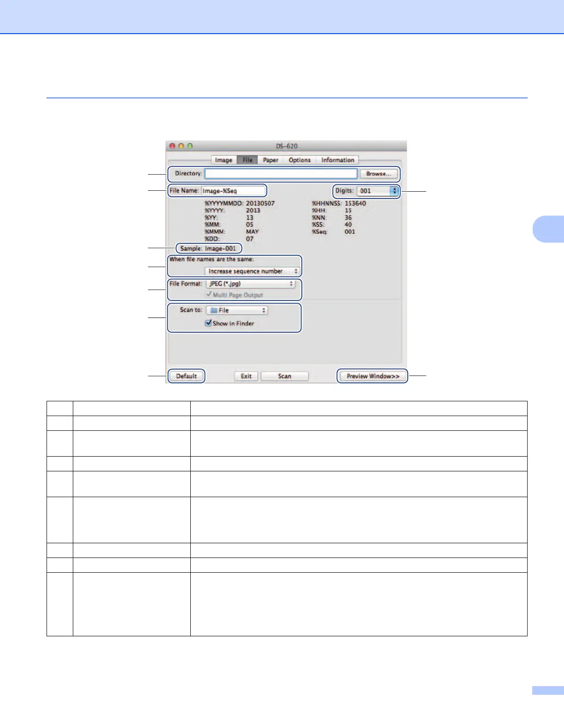Click the red close window button
The width and height of the screenshot is (564, 728).
click(172, 146)
